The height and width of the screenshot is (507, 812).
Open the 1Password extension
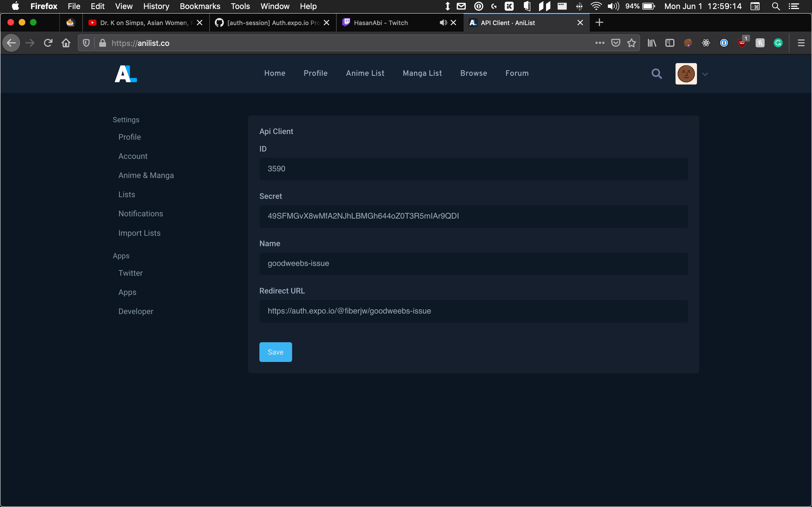tap(724, 43)
